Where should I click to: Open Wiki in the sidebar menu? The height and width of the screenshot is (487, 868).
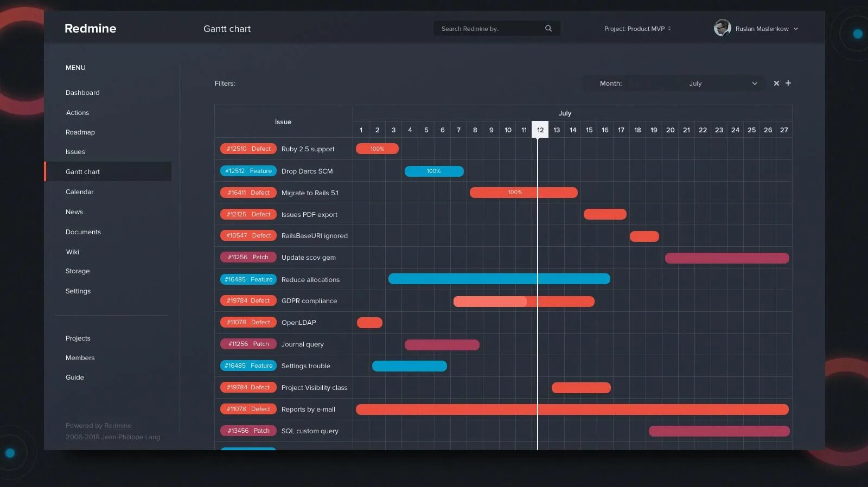[x=73, y=252]
